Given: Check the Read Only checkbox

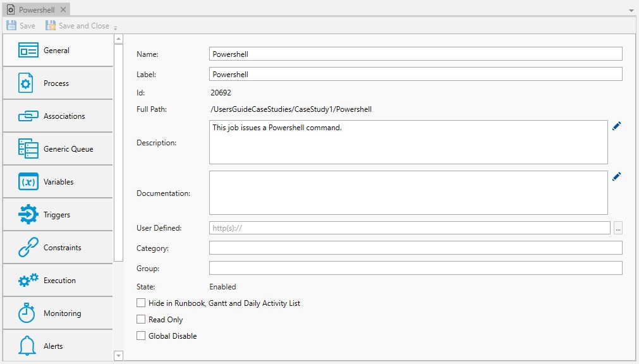Looking at the screenshot, I should [141, 320].
